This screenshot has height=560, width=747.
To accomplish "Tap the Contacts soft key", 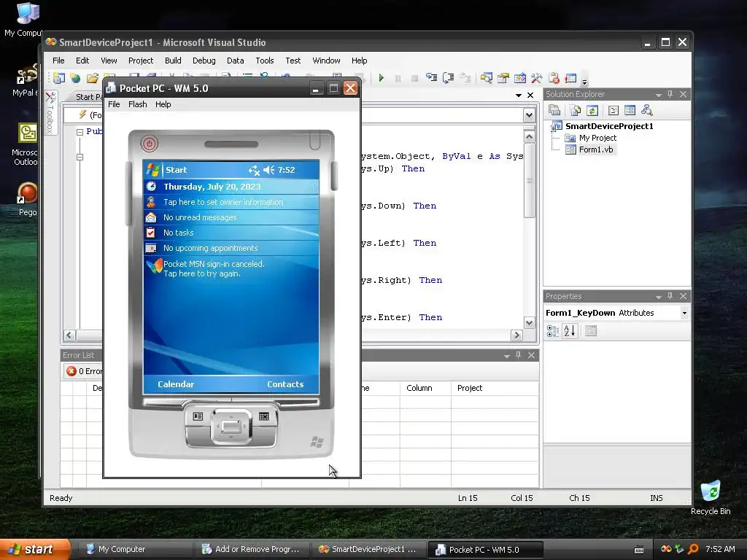I will coord(285,384).
